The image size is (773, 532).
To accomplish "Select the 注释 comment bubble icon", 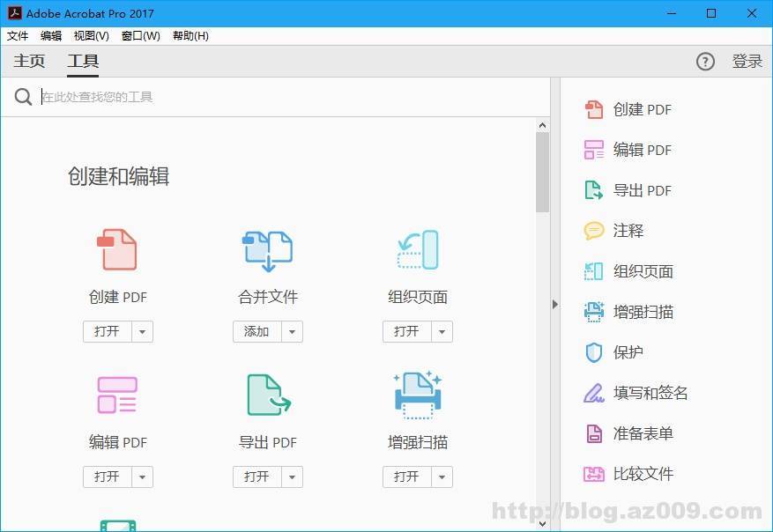I will pyautogui.click(x=593, y=231).
